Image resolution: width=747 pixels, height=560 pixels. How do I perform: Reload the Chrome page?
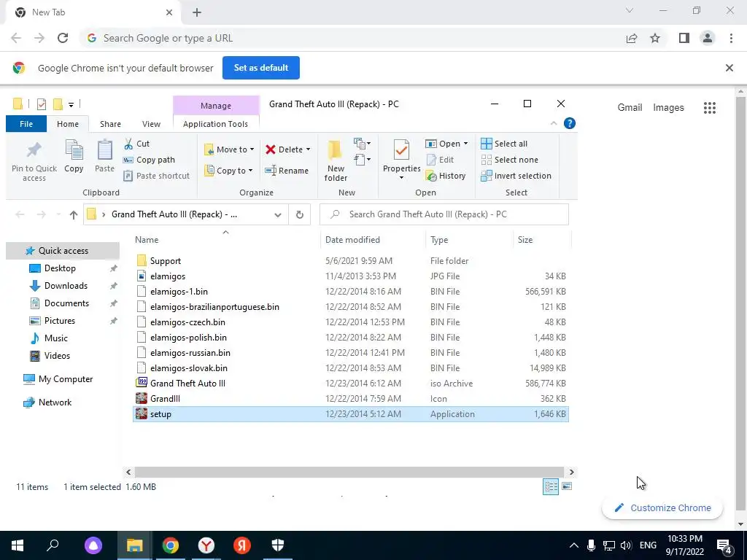tap(63, 38)
